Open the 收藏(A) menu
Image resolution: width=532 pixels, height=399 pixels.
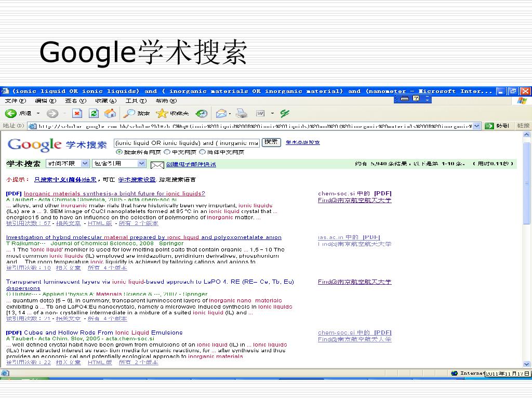click(106, 101)
